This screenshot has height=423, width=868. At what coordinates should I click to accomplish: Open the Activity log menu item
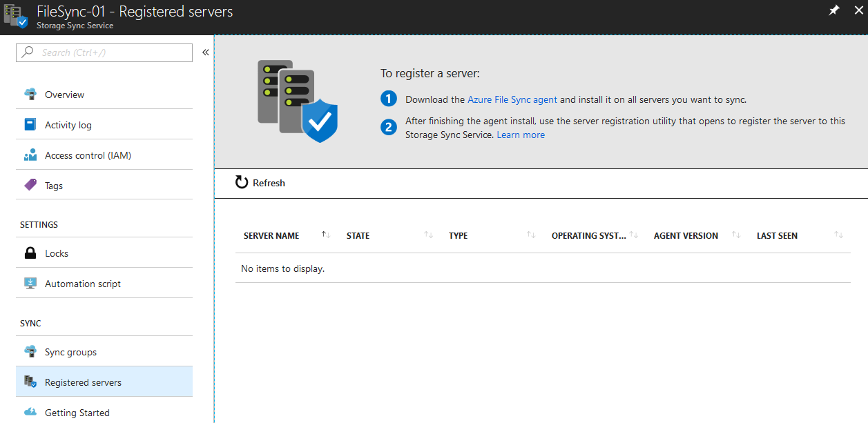[x=104, y=125]
